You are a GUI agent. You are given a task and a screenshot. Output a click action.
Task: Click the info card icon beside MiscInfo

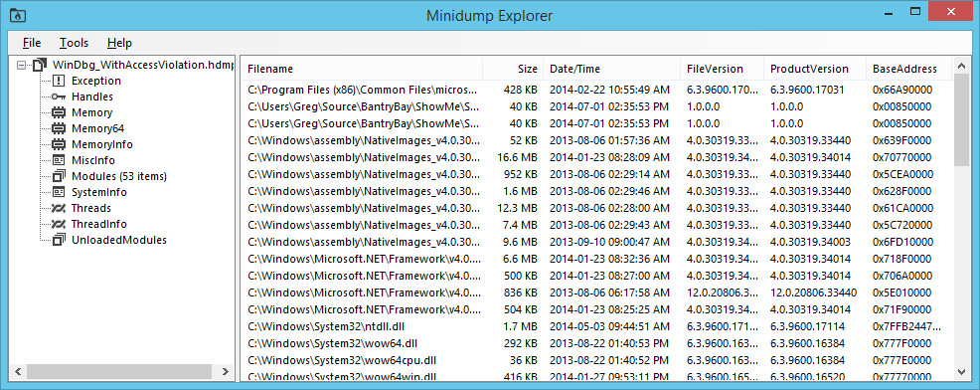(58, 160)
